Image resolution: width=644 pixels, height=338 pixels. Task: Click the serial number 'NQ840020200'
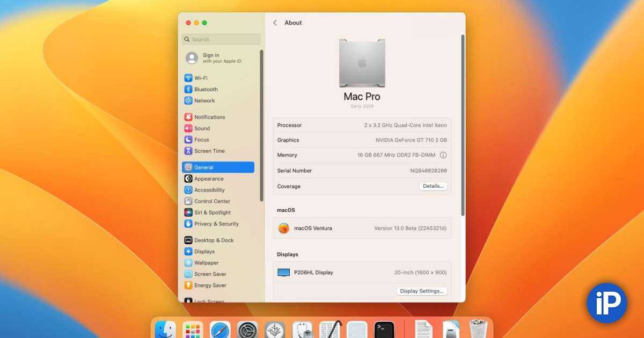[x=429, y=171]
